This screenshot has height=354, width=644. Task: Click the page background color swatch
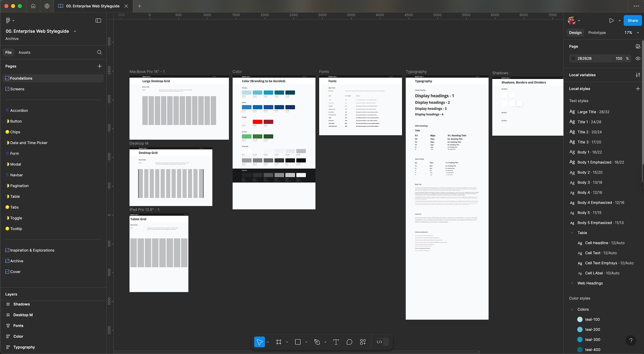[x=573, y=58]
